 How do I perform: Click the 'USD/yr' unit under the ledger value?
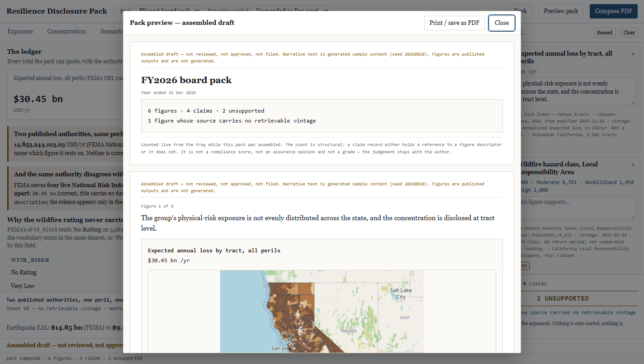pos(22,110)
